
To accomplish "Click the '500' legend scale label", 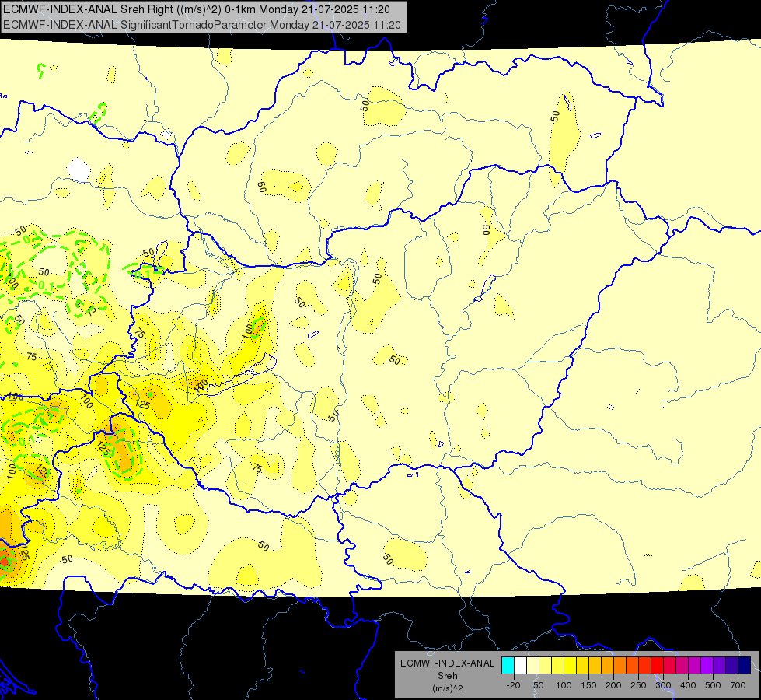I will 713,685.
